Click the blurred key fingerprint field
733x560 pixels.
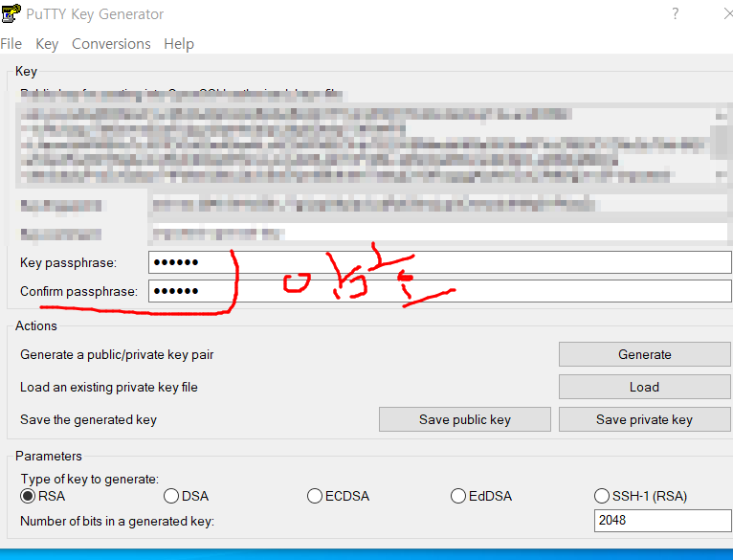tap(439, 206)
